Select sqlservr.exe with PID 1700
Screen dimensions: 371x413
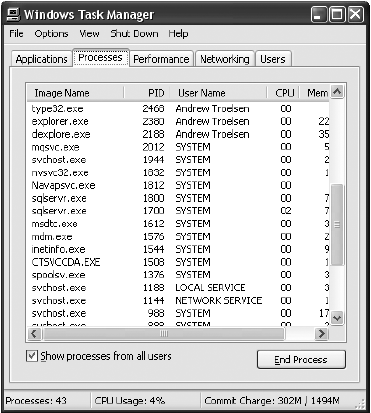pos(179,211)
